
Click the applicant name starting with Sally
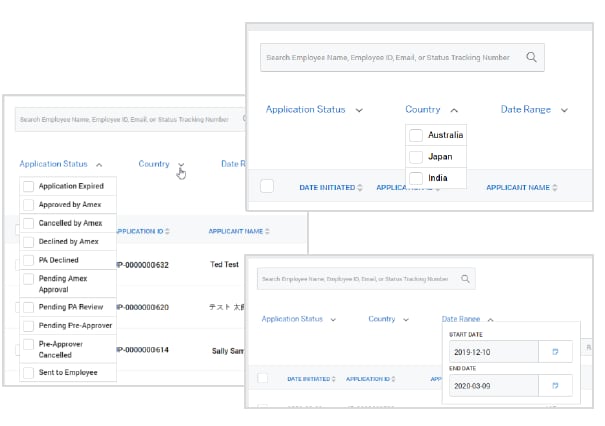pyautogui.click(x=228, y=351)
